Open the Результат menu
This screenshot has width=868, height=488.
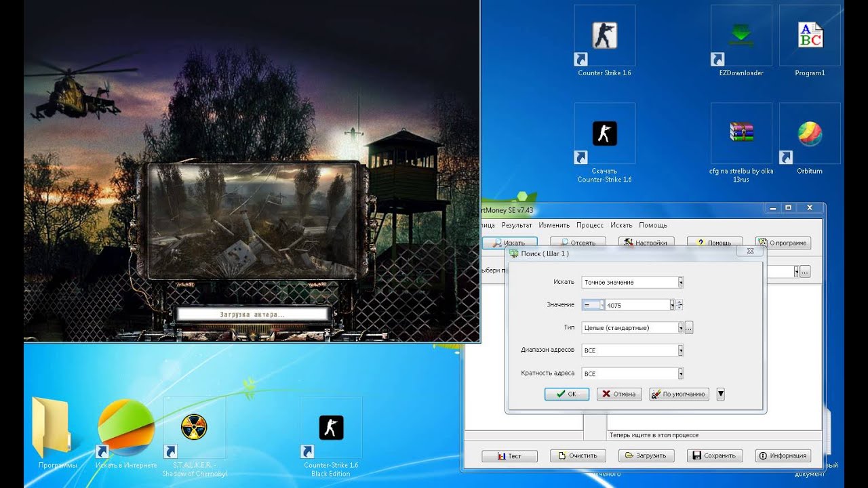coord(517,225)
